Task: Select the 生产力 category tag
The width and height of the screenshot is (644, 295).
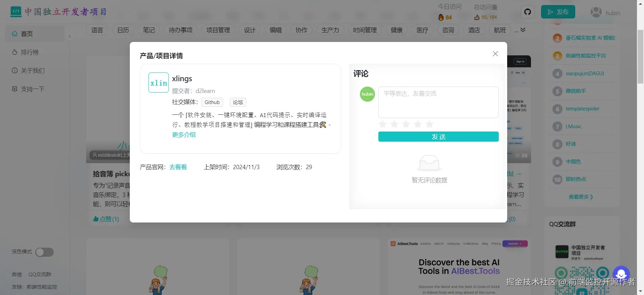Action: click(x=330, y=30)
